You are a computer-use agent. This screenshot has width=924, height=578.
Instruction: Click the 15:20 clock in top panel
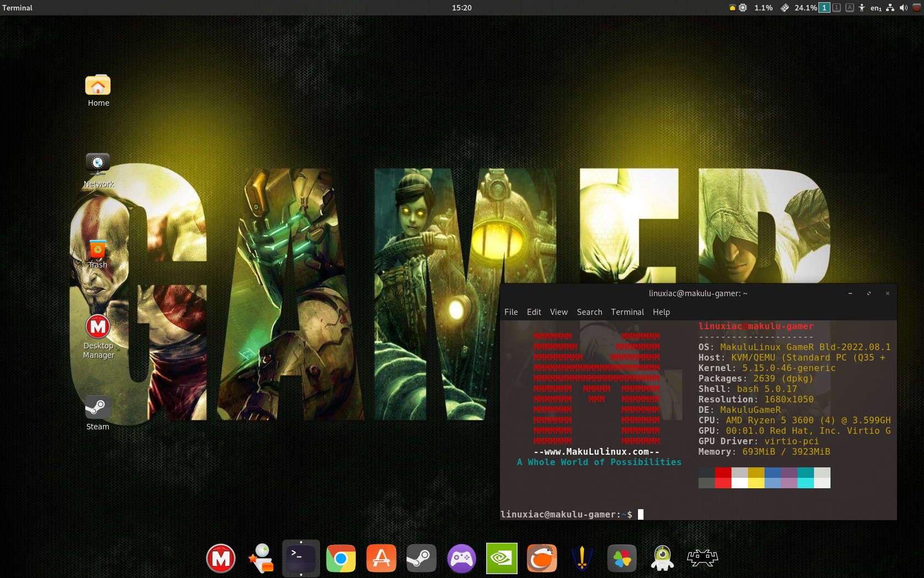pos(461,8)
